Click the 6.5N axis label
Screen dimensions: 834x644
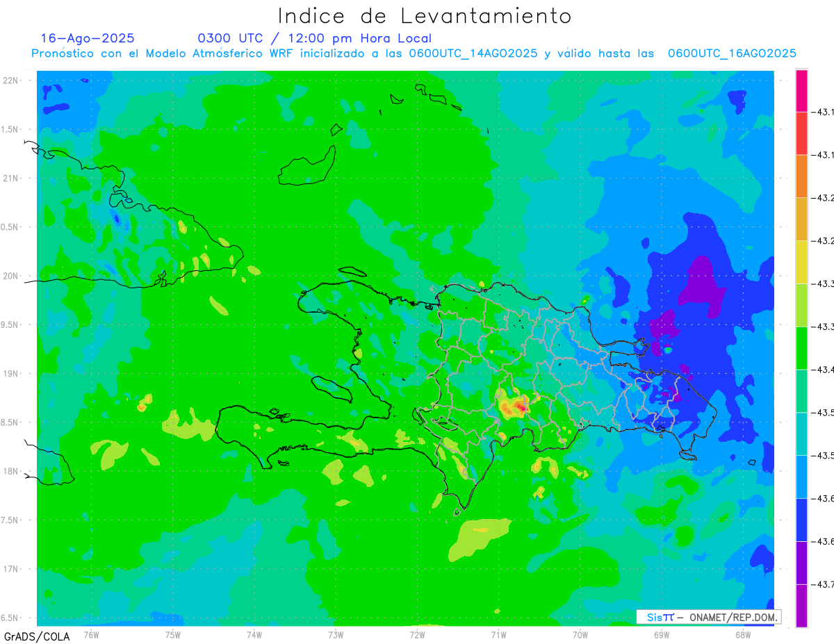[10, 618]
